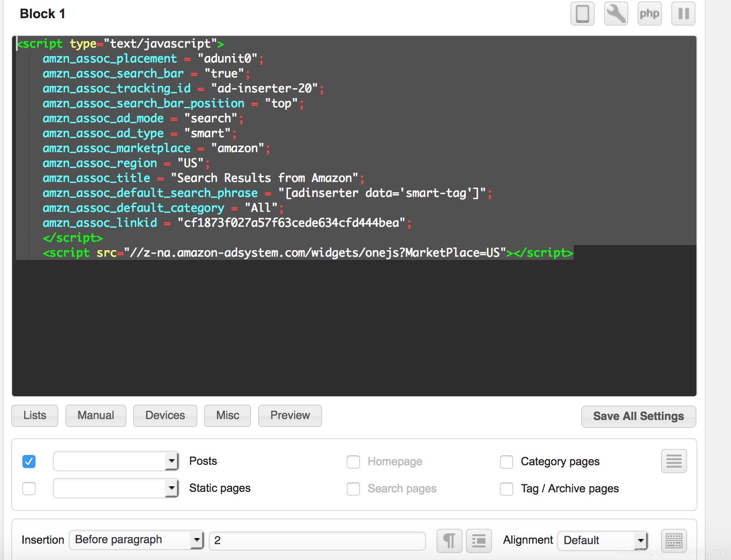The image size is (731, 560).
Task: Click the device/tablet preview icon
Action: pos(582,14)
